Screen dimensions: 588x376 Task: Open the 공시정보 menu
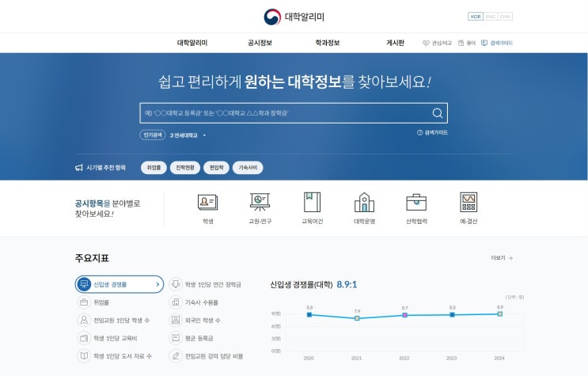click(x=260, y=43)
